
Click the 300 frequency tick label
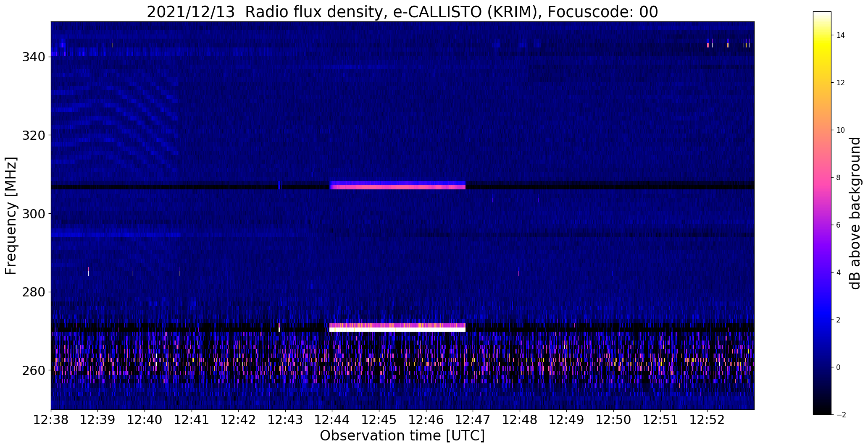tap(34, 214)
